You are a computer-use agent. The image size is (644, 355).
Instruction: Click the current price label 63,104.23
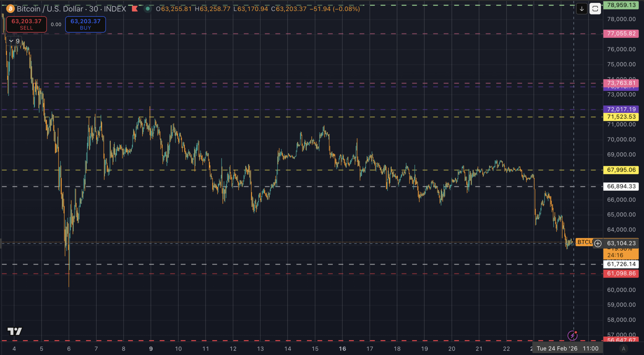click(x=622, y=243)
